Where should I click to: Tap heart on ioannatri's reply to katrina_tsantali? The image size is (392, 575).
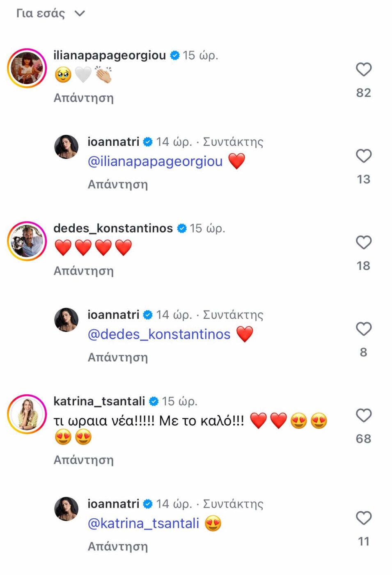pyautogui.click(x=363, y=518)
